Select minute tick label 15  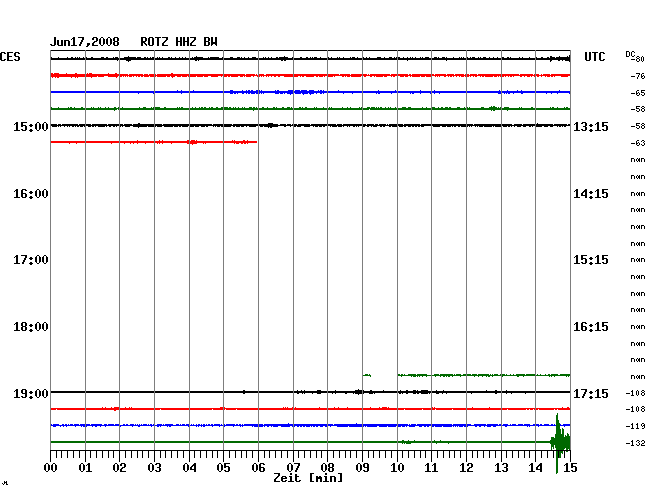[x=570, y=468]
